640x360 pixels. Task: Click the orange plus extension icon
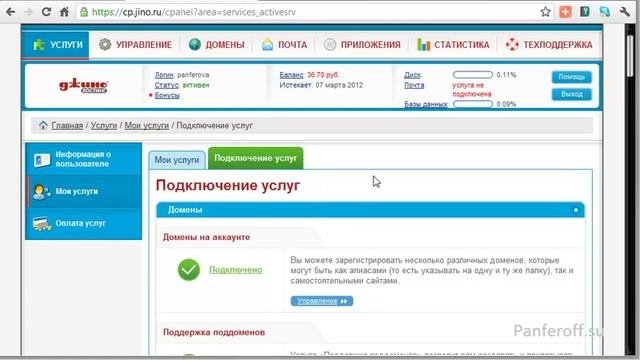tap(565, 12)
